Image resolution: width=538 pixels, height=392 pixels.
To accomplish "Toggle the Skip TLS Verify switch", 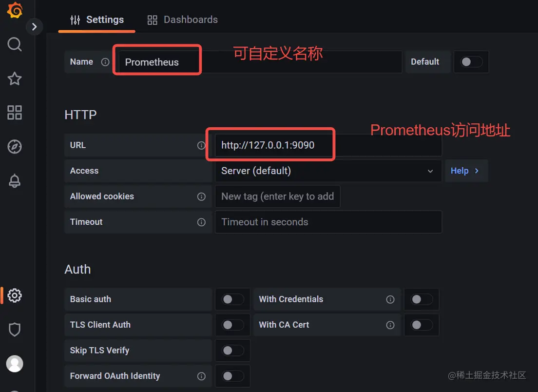I will click(232, 351).
